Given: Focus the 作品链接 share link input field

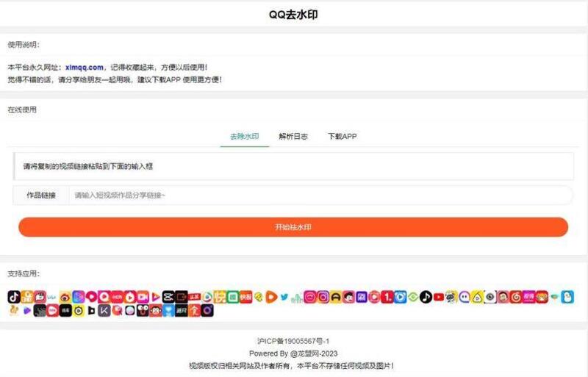Looking at the screenshot, I should point(320,195).
